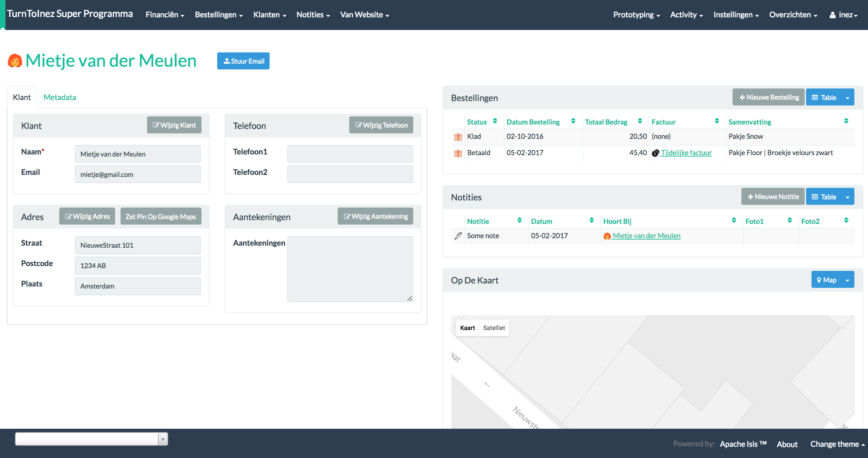Sort notes by Notitie column arrows
The image size is (868, 458).
click(519, 220)
